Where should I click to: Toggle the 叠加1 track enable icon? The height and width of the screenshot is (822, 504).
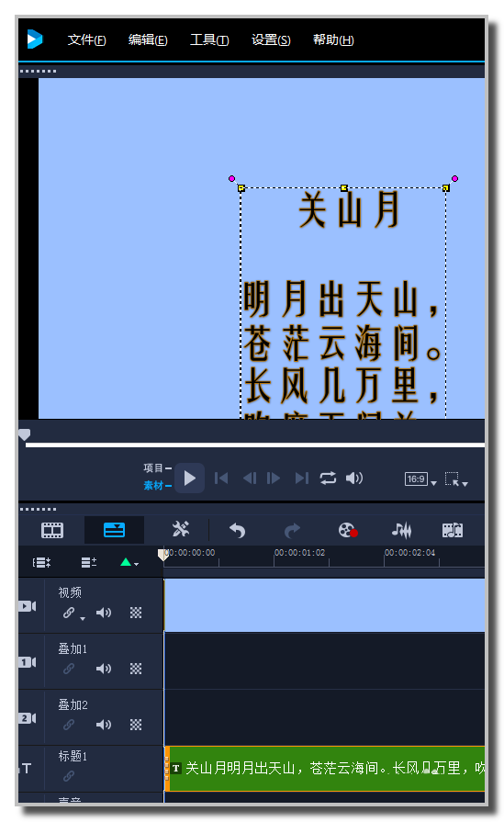[x=28, y=662]
